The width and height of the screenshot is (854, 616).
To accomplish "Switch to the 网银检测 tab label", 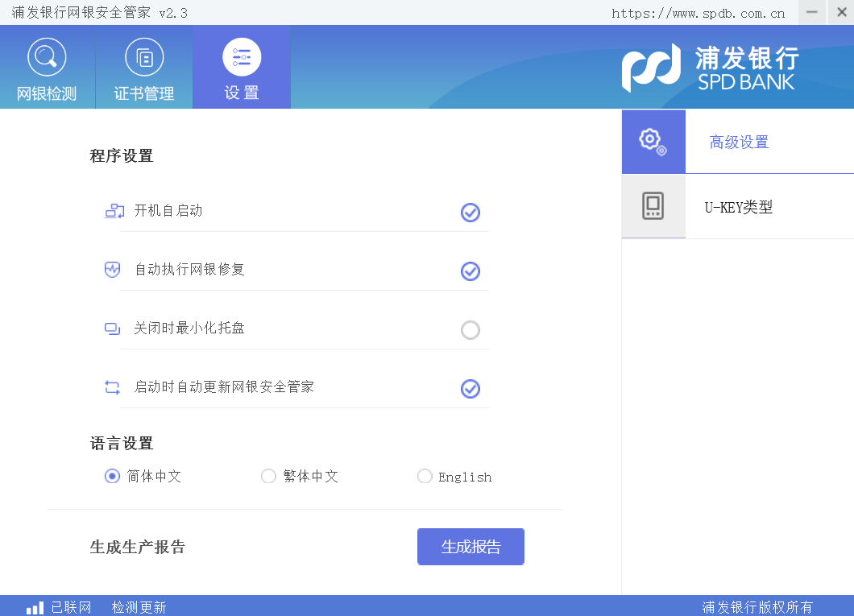I will click(x=47, y=93).
